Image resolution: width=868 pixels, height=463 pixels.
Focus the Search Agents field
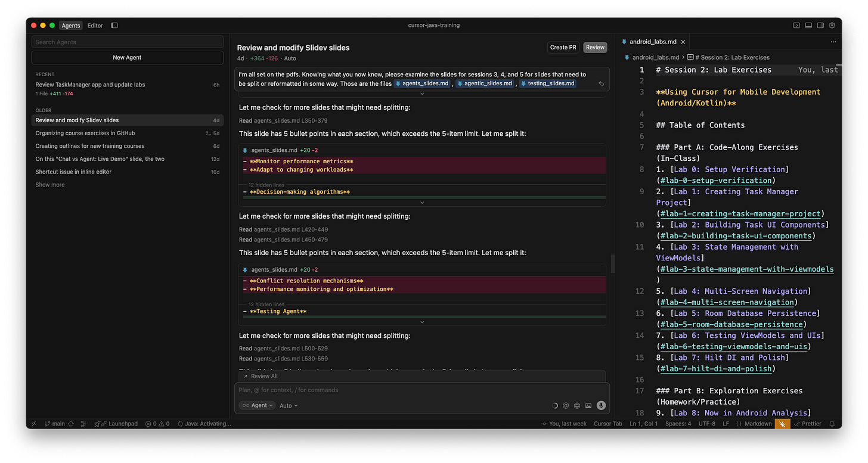tap(128, 42)
